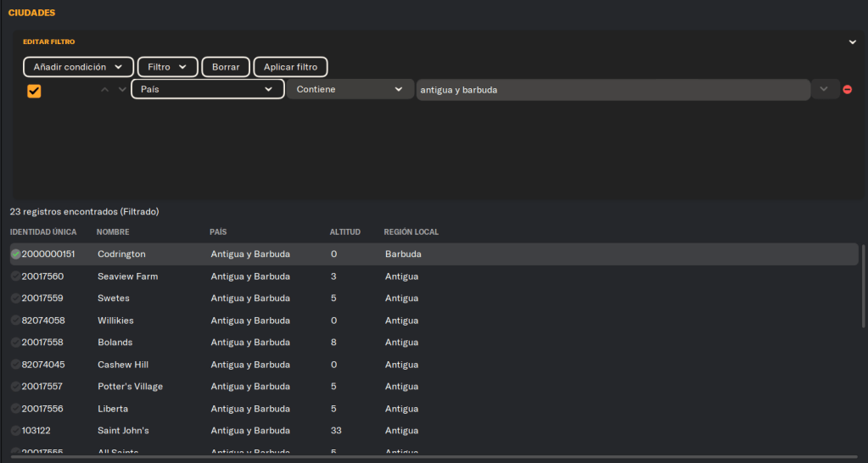Sort by the Altitud column header
Image resolution: width=868 pixels, height=463 pixels.
click(344, 232)
